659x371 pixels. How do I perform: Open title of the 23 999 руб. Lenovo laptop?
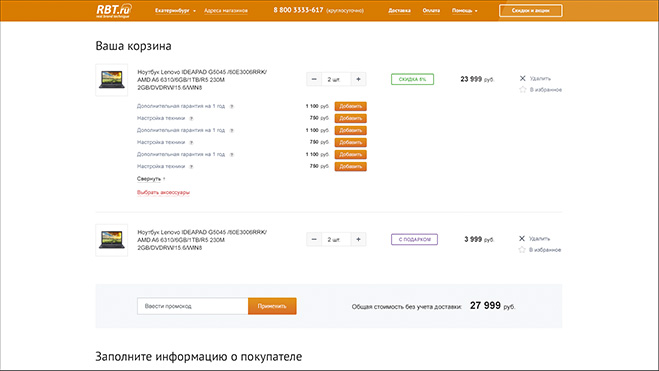202,80
